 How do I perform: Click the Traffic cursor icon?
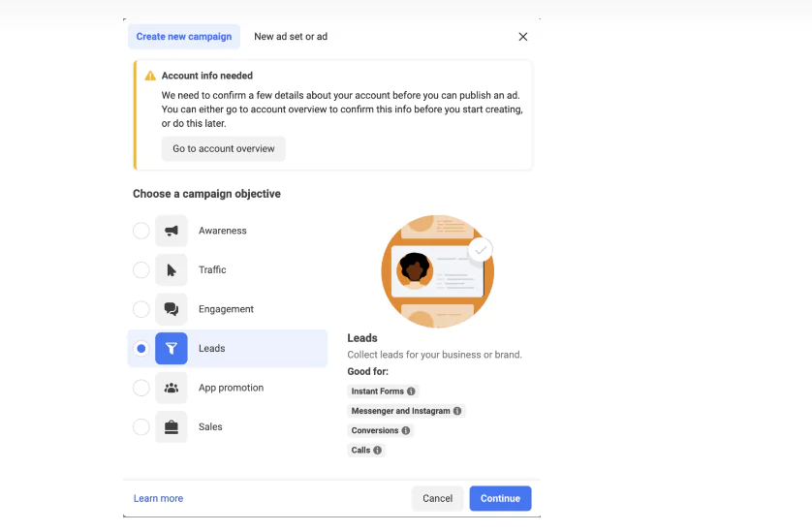coord(172,270)
